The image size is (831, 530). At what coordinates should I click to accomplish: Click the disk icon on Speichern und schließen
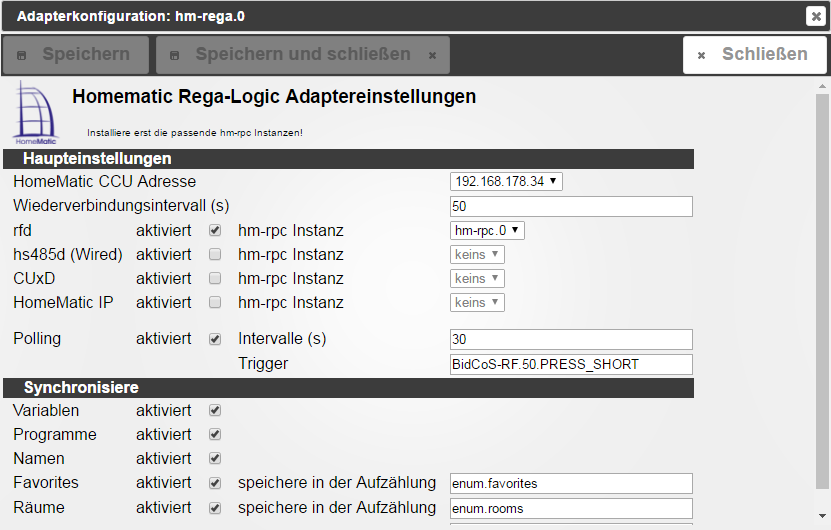(175, 55)
